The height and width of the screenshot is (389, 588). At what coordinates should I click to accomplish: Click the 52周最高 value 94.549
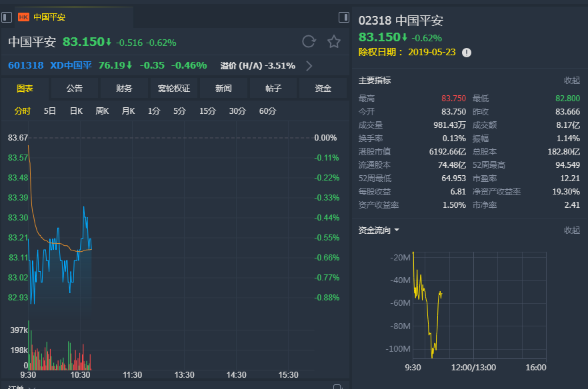pyautogui.click(x=568, y=165)
